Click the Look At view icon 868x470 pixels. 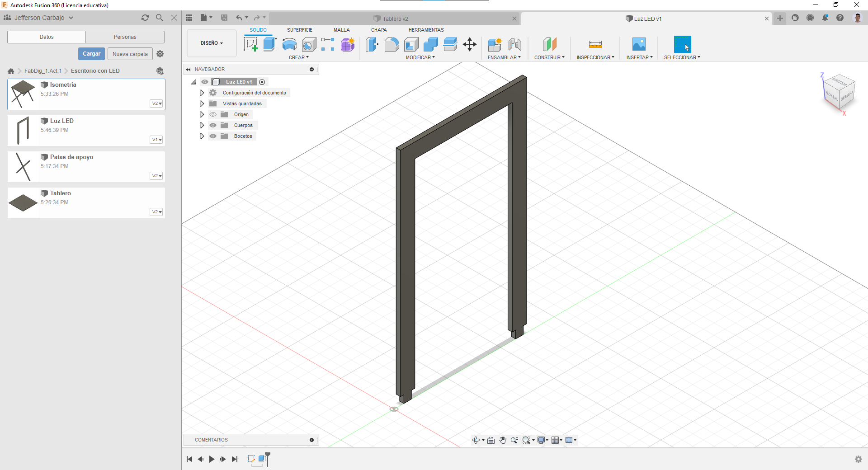tap(491, 440)
